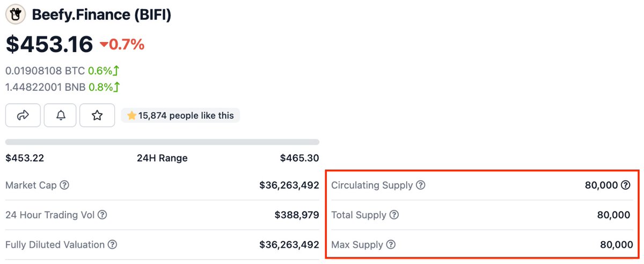Click the Fully Diluted Valuation help icon
This screenshot has width=644, height=264.
pos(112,245)
